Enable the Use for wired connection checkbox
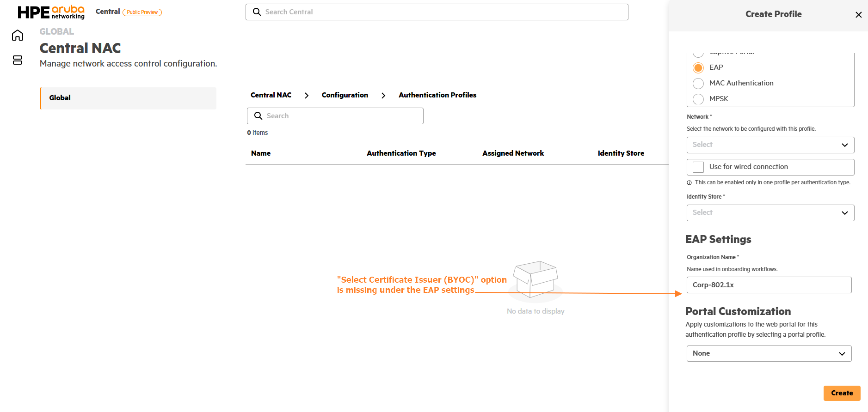The width and height of the screenshot is (868, 412). pyautogui.click(x=698, y=167)
